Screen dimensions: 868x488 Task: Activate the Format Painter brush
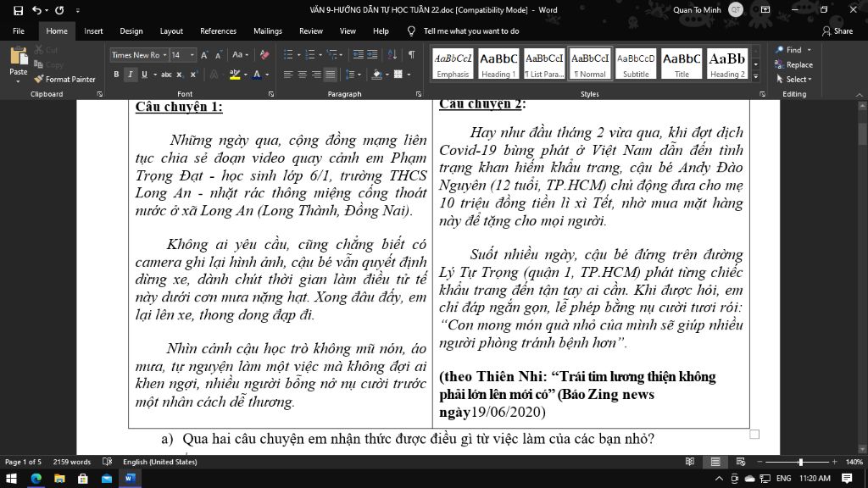point(64,79)
